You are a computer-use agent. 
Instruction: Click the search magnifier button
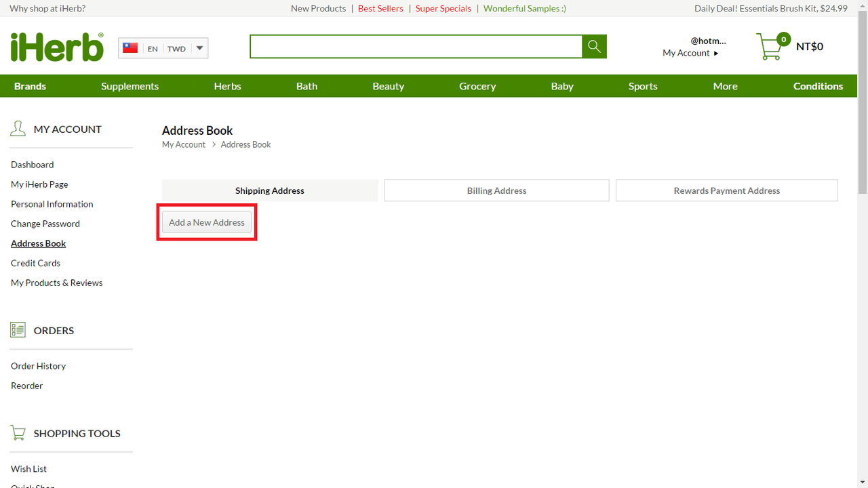pos(594,46)
